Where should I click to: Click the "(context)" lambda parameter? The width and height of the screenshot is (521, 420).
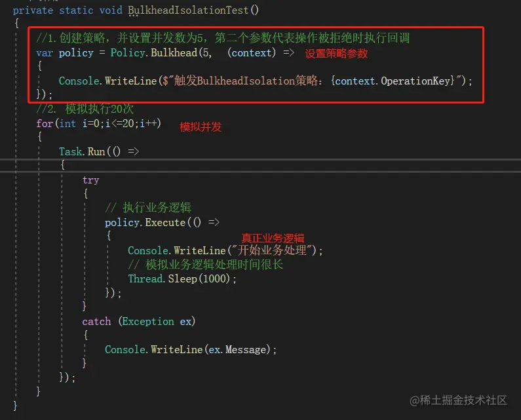[x=252, y=52]
